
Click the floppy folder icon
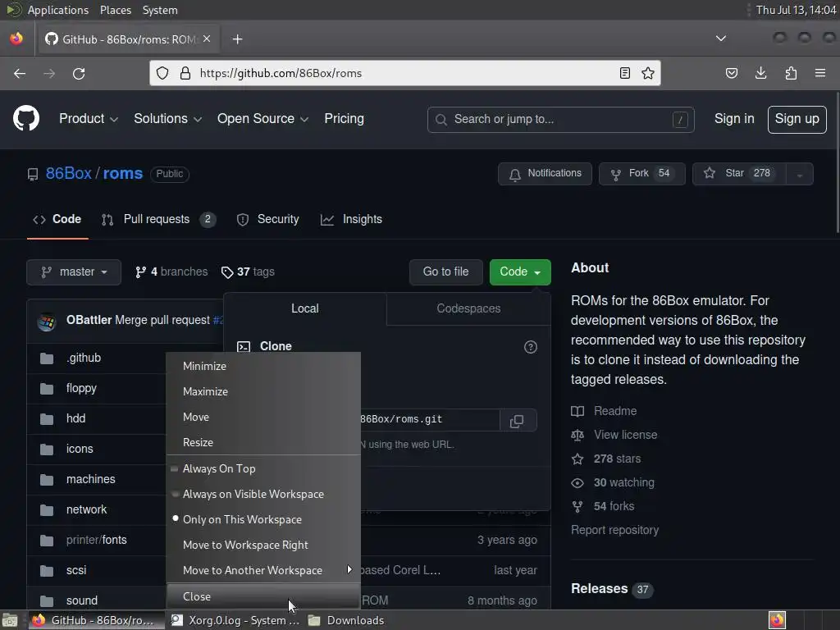point(47,388)
